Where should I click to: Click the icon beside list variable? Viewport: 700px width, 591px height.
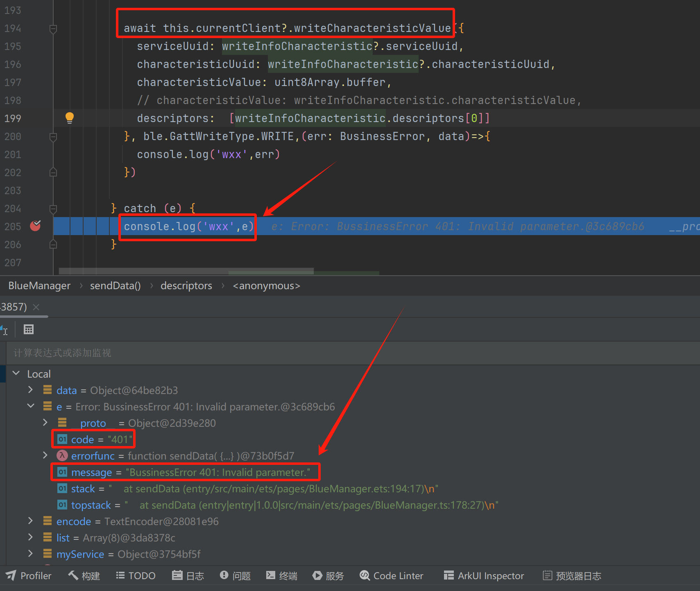pyautogui.click(x=48, y=537)
